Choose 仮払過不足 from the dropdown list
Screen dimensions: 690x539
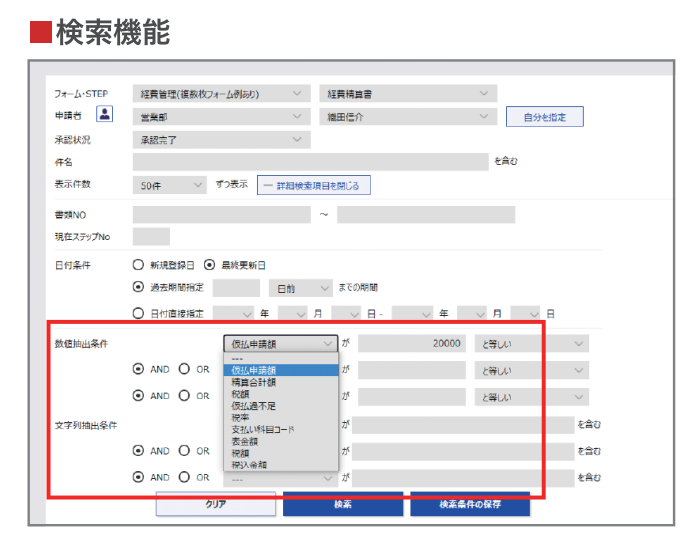281,406
